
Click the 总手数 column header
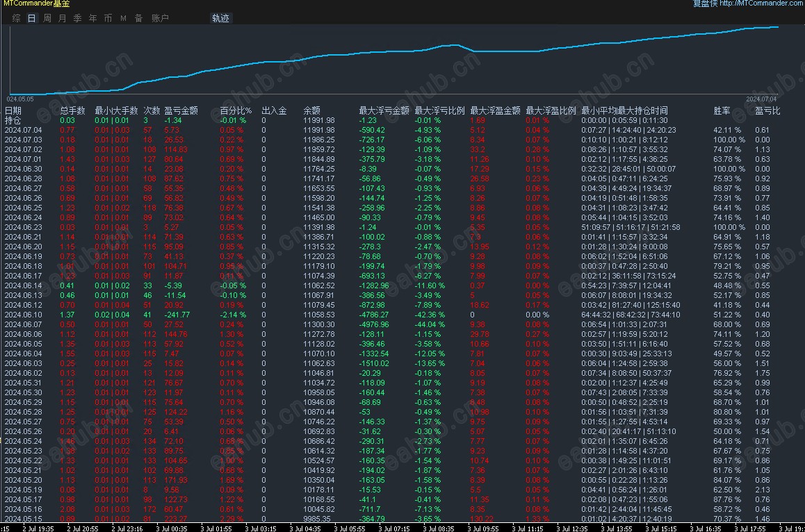pyautogui.click(x=72, y=111)
